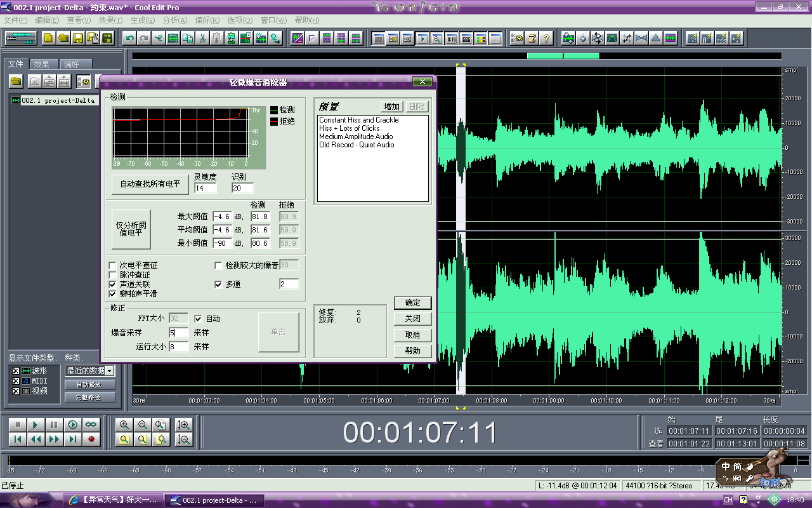Click the Undo arrow icon in toolbar
Screen dimensions: 812x508
[130, 38]
